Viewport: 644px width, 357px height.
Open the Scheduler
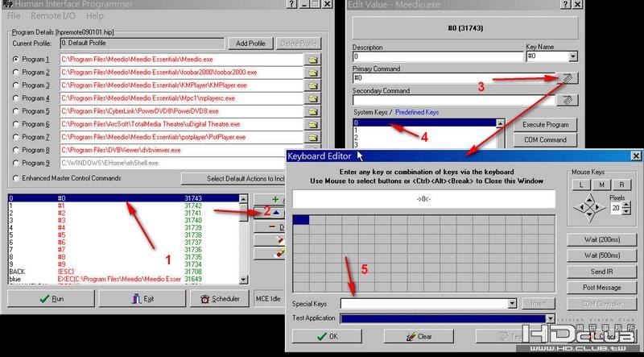point(220,299)
